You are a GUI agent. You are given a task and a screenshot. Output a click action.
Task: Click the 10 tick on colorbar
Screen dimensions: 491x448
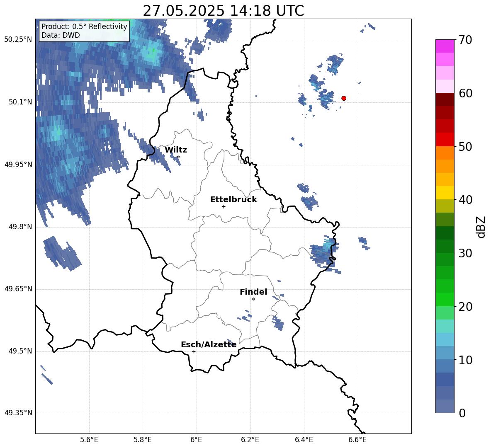465,360
